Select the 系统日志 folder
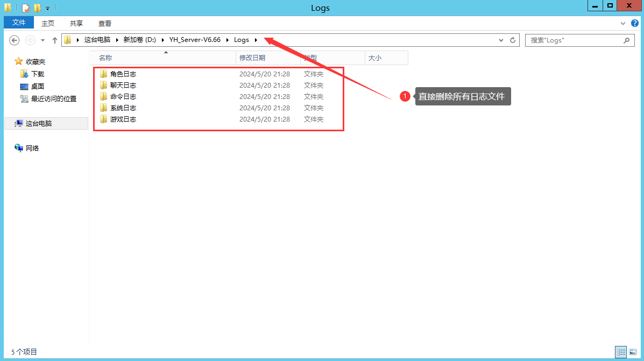Screen dimensions: 644x361 coord(123,108)
